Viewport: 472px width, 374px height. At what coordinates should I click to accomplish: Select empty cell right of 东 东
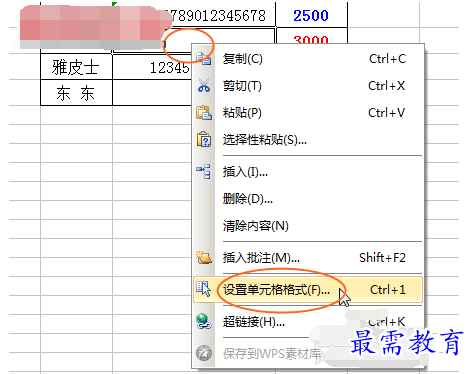(152, 93)
